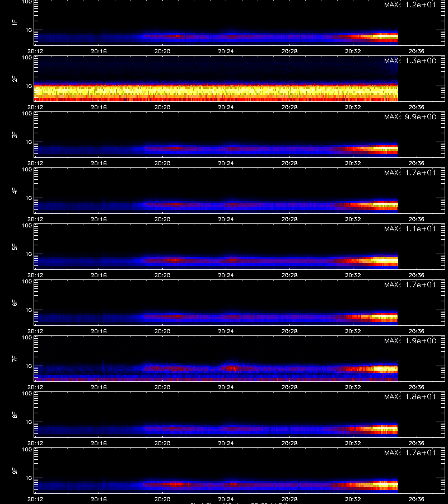Click the 10 y-axis label on the 8F panel
This screenshot has width=448, height=504.
tap(29, 422)
